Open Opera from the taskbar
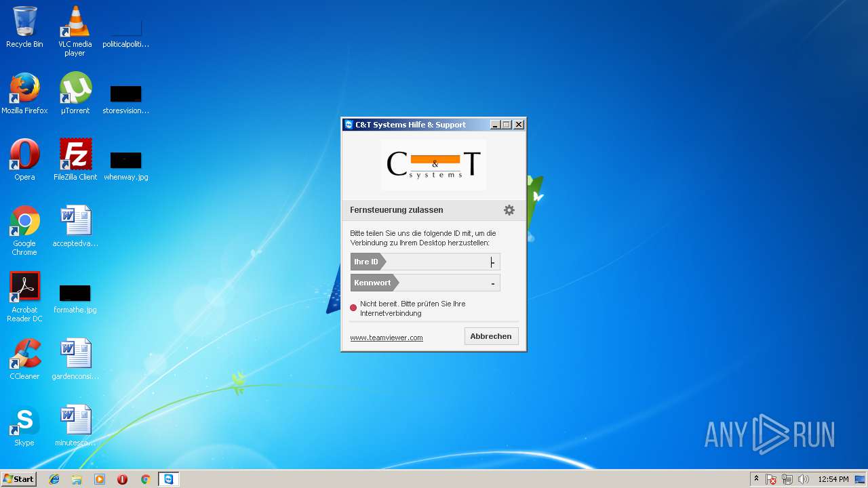Viewport: 868px width, 488px height. pos(123,479)
